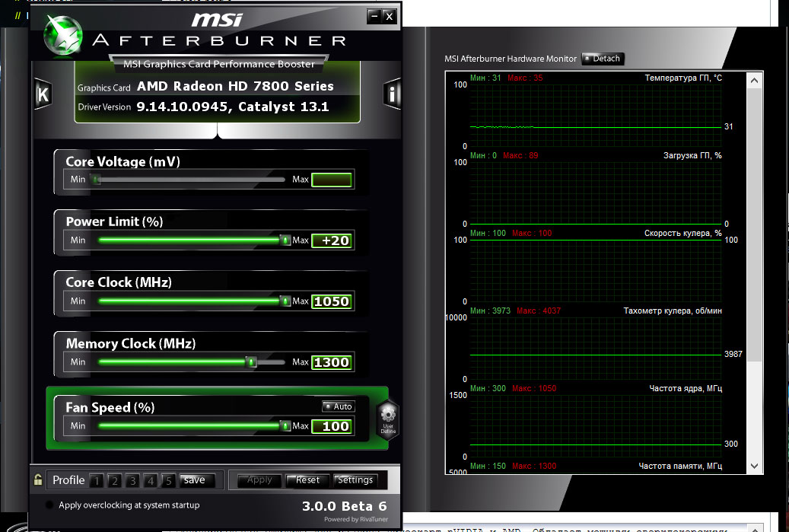Viewport: 789px width, 532px height.
Task: Apply the overclocking settings
Action: click(x=259, y=480)
